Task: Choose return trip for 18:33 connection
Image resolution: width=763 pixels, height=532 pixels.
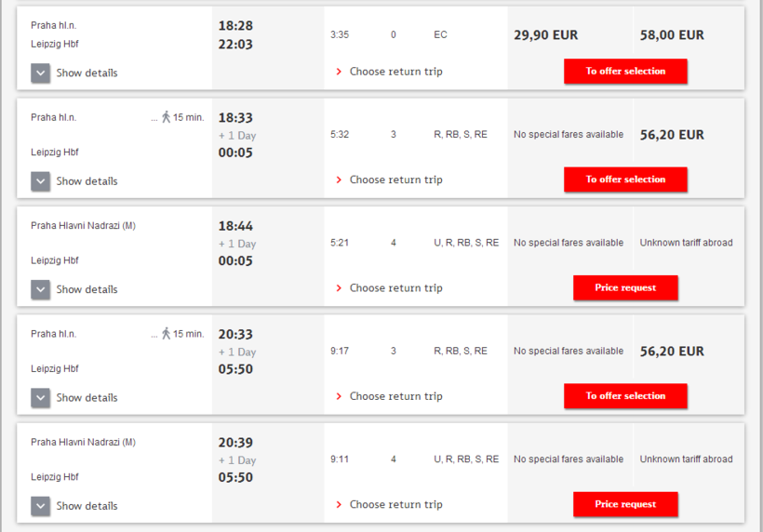Action: tap(395, 180)
